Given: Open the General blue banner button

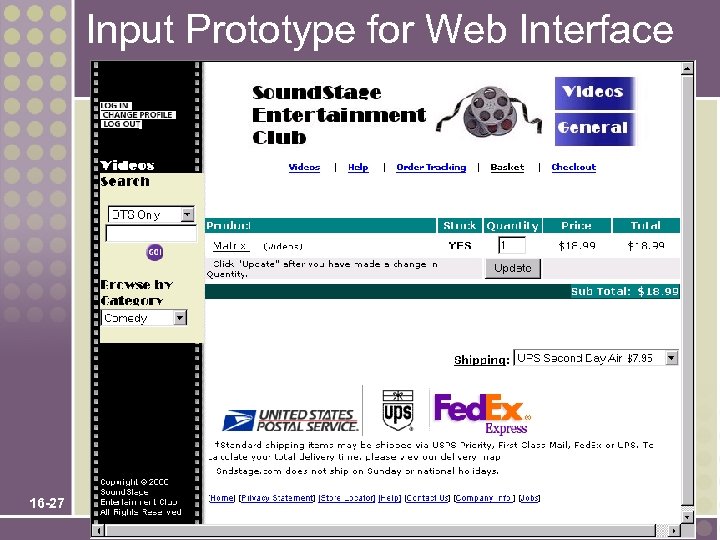Looking at the screenshot, I should click(x=595, y=129).
